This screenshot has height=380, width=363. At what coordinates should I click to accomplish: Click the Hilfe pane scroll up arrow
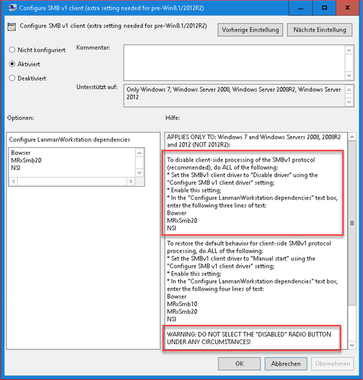pyautogui.click(x=351, y=137)
